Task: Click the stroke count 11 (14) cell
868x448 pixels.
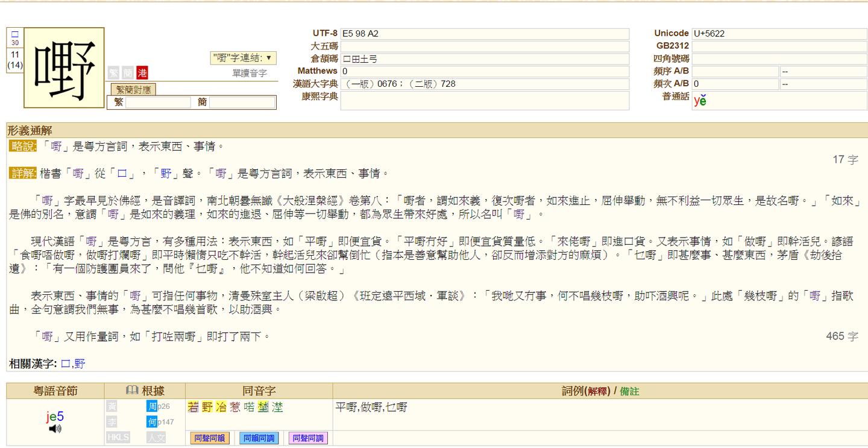Action: coord(15,60)
